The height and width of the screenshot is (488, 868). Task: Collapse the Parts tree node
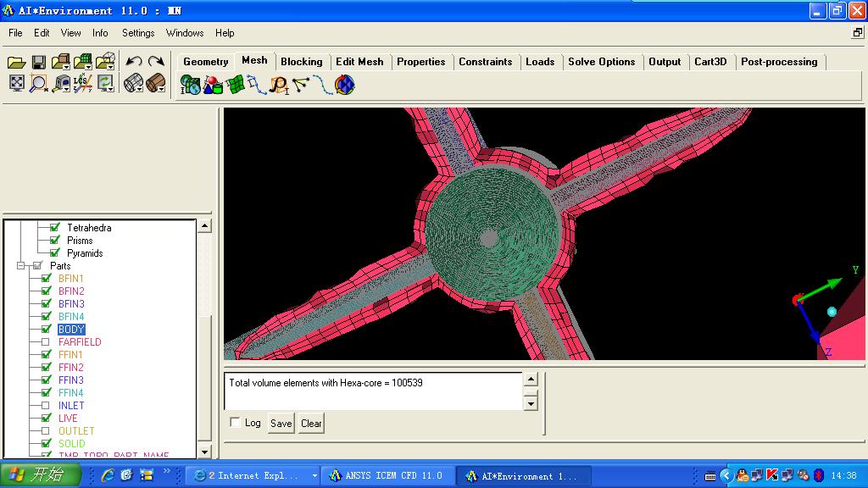tap(22, 266)
